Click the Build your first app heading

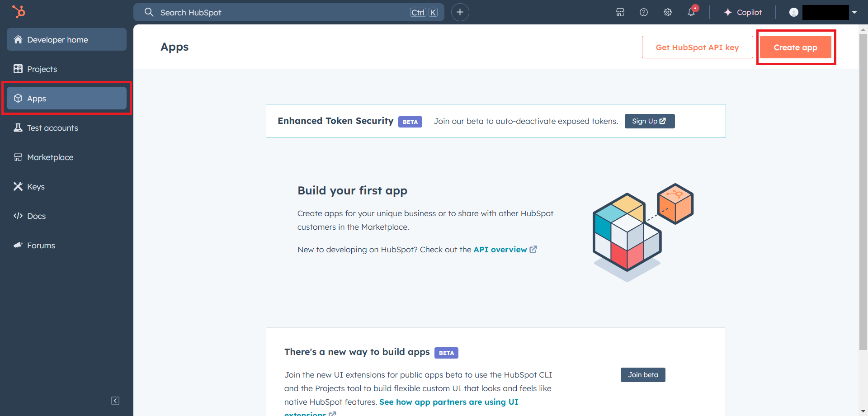pos(352,191)
